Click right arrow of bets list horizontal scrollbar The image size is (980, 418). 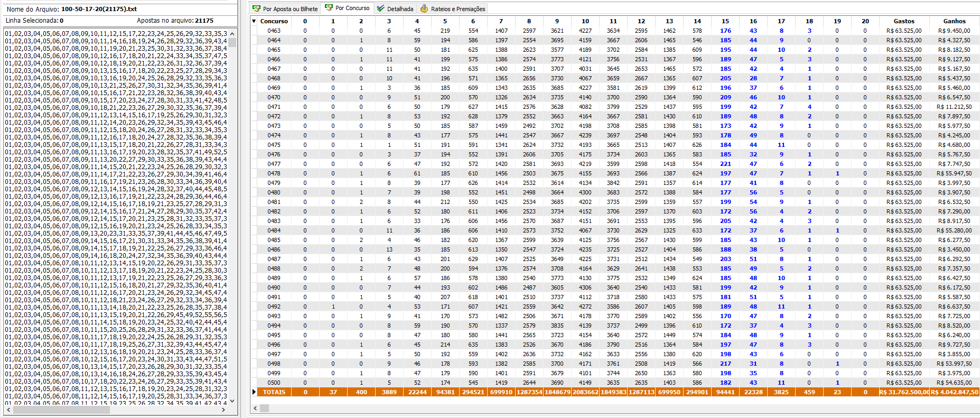tap(223, 410)
